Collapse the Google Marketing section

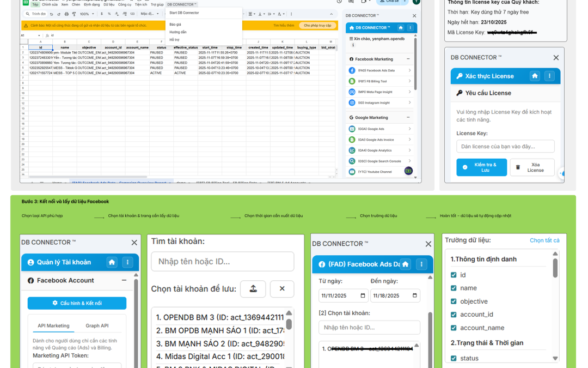(x=408, y=117)
